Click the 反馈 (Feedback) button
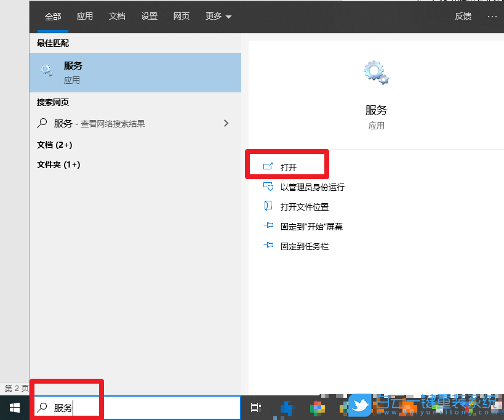504x420 pixels. coord(463,16)
